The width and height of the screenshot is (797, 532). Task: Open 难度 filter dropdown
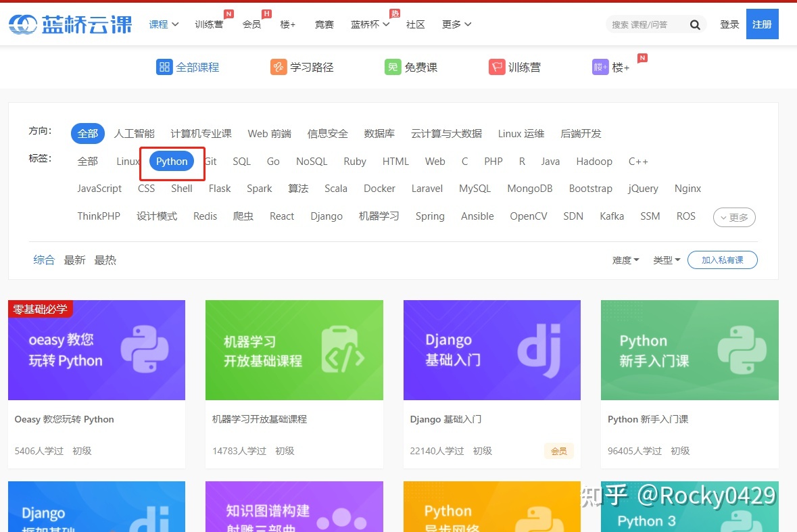(x=626, y=260)
